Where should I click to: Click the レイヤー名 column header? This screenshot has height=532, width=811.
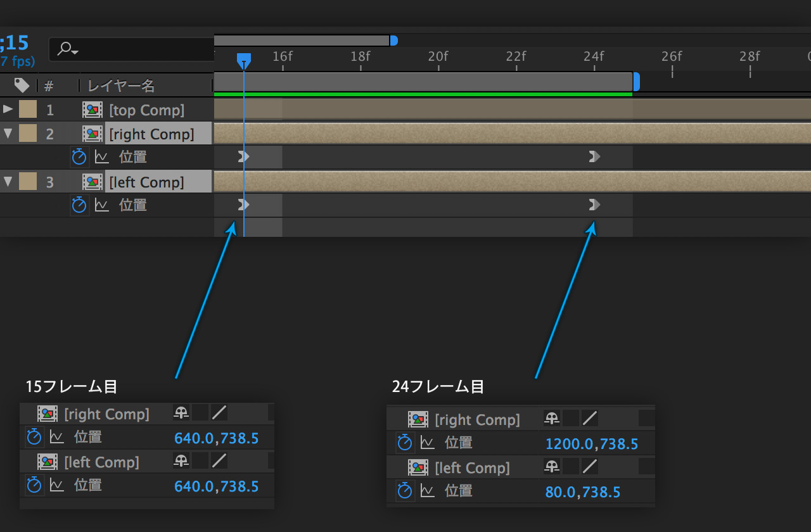pyautogui.click(x=120, y=85)
